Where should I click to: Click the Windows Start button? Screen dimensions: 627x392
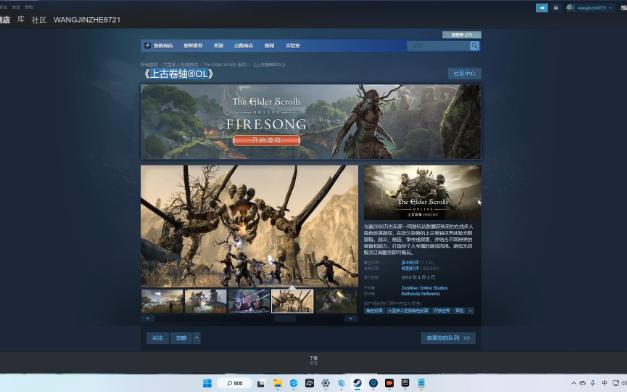[x=207, y=383]
